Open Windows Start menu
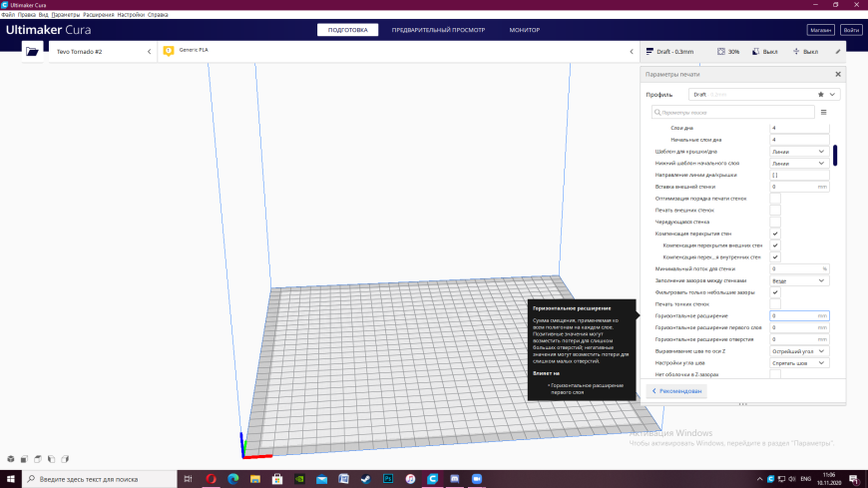Viewport: 868px width, 488px height. (x=11, y=479)
